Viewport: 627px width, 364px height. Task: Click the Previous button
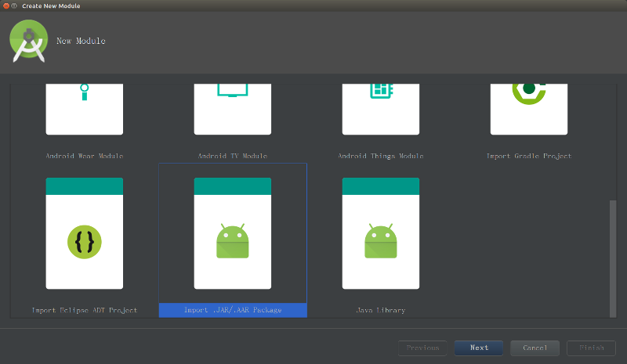(422, 348)
